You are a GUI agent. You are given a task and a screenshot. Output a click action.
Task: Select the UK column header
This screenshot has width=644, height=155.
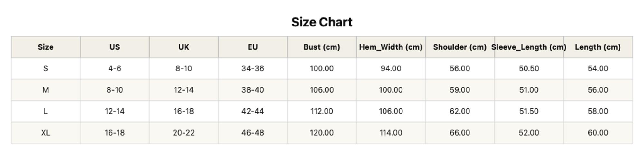(184, 47)
